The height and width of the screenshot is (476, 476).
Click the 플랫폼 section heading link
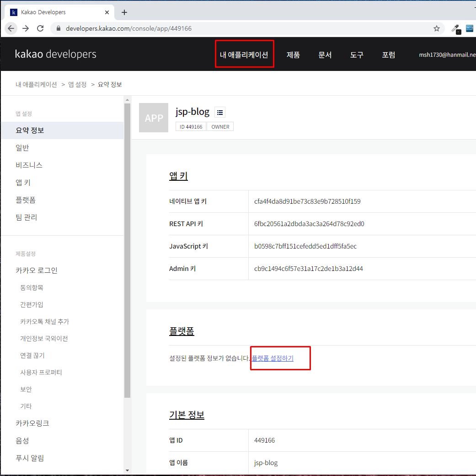182,331
